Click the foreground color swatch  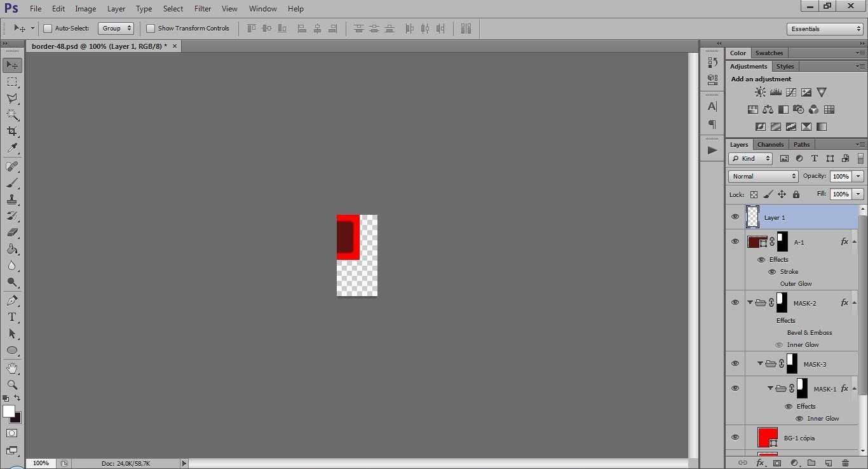[8, 411]
